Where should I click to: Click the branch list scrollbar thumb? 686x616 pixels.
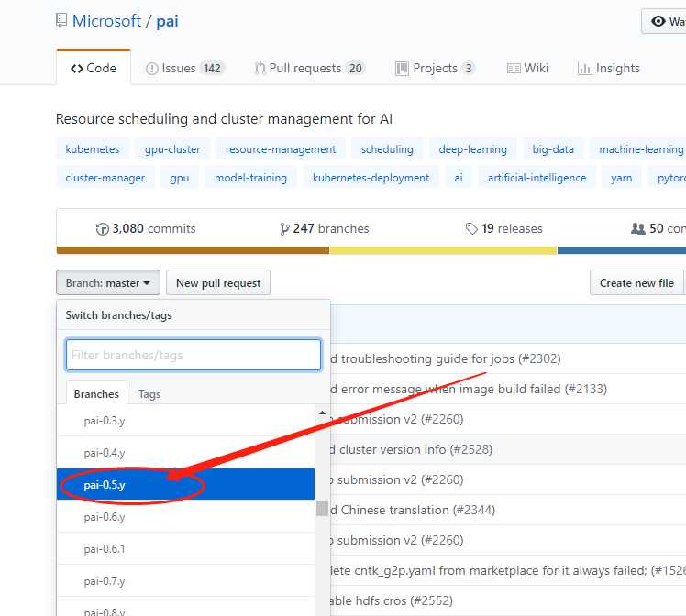pyautogui.click(x=323, y=508)
